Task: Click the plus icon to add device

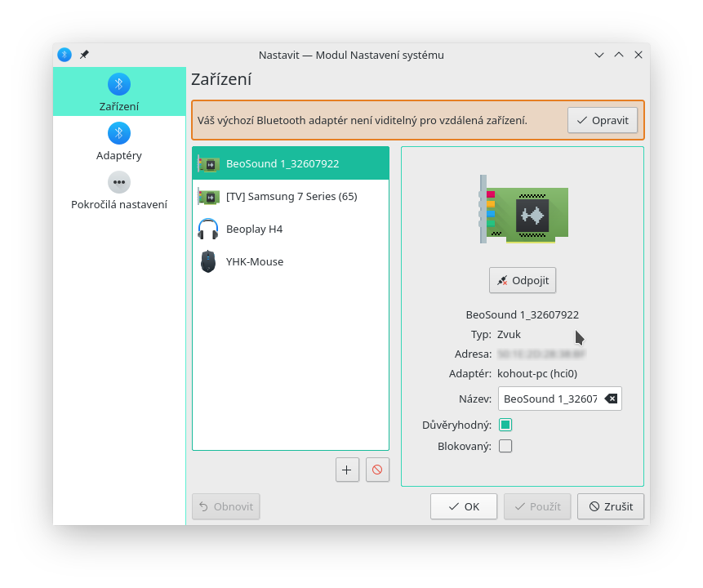Action: pos(347,470)
